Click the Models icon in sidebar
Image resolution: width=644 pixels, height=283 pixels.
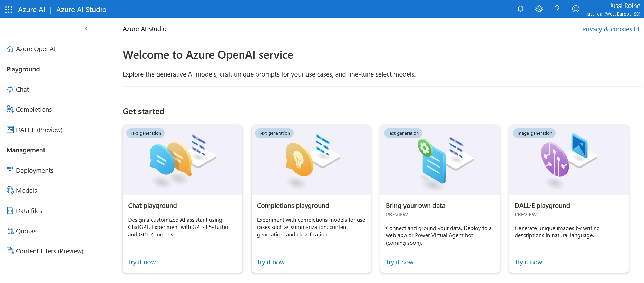point(10,190)
